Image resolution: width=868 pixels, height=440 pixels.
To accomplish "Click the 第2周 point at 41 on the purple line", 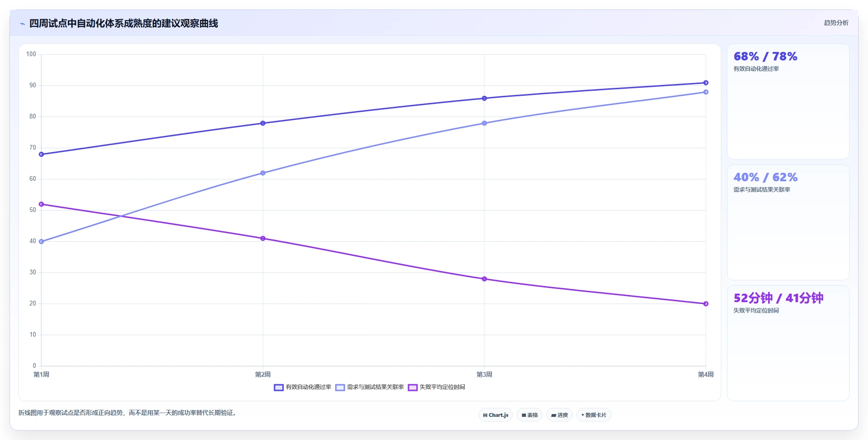I will pos(263,238).
